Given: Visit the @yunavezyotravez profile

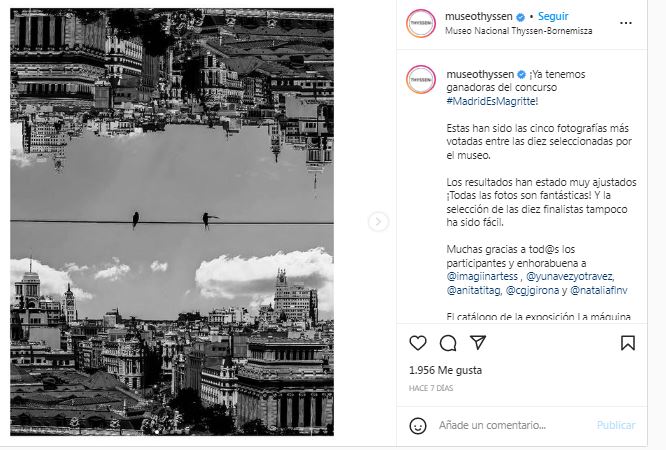Looking at the screenshot, I should (570, 277).
